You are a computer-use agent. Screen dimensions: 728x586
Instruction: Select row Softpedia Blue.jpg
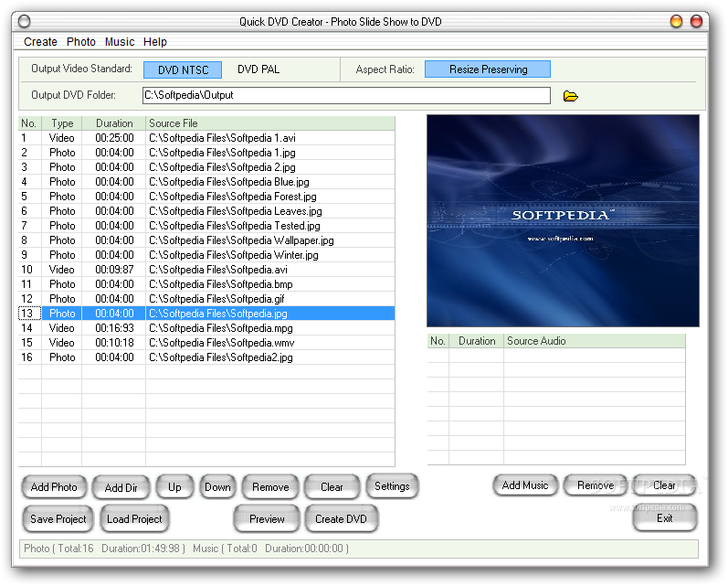click(x=206, y=182)
